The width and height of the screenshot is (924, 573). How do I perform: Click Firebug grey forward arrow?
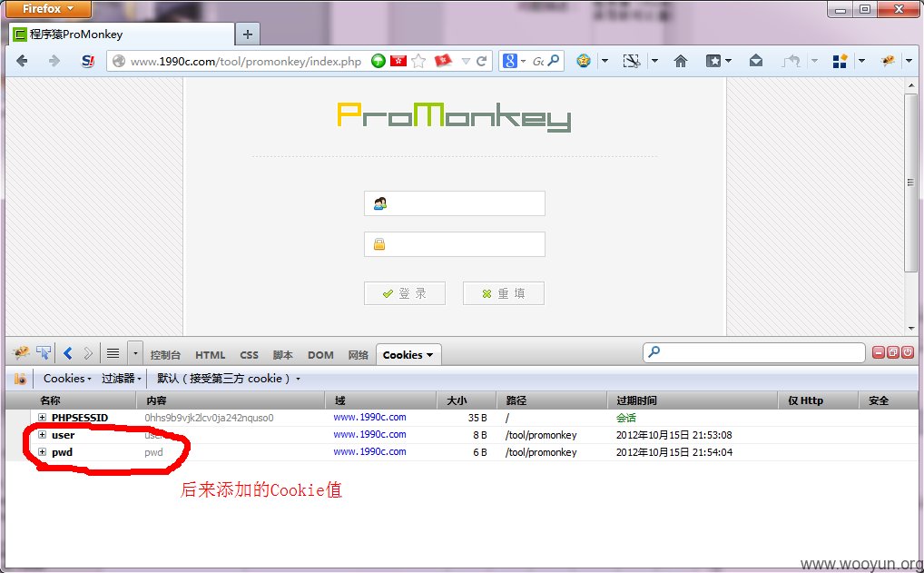coord(88,353)
